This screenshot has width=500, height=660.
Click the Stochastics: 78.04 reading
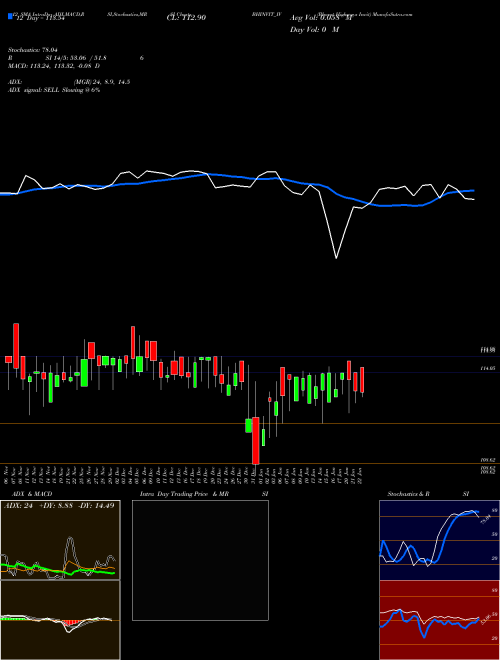pos(33,50)
